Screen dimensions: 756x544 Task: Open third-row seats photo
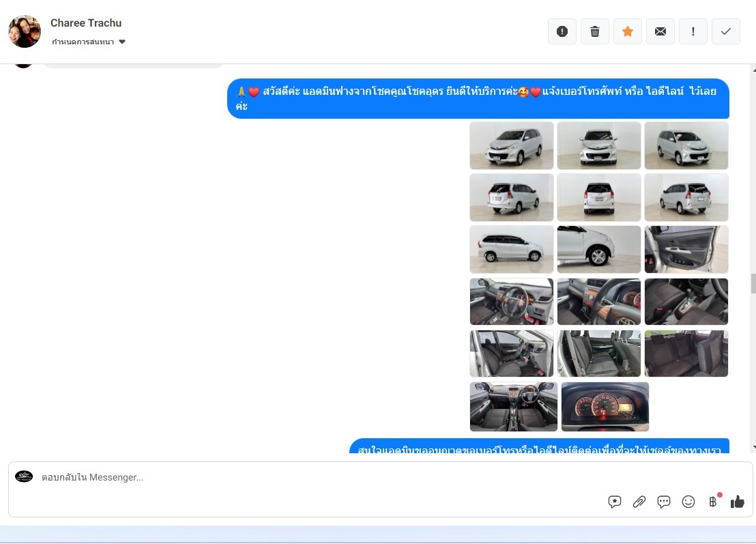coord(686,354)
